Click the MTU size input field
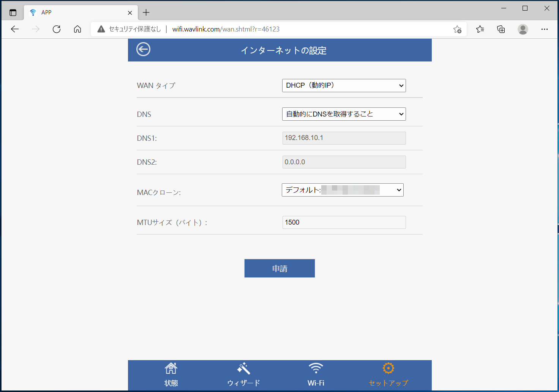The height and width of the screenshot is (392, 559). click(344, 222)
